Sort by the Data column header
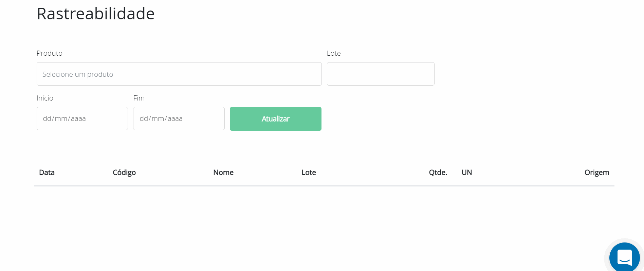Screen dimensions: 644x271 pos(47,173)
